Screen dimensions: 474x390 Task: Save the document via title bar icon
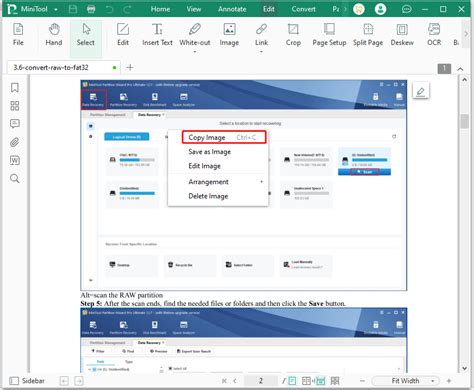tap(73, 9)
